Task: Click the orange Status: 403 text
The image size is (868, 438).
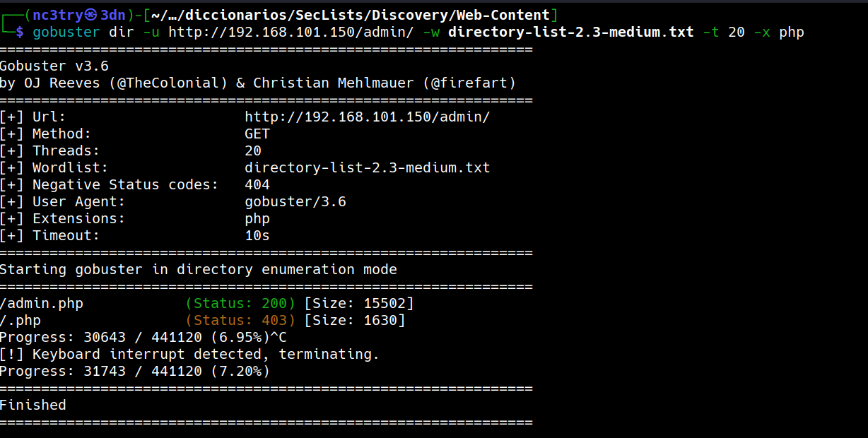Action: click(240, 320)
